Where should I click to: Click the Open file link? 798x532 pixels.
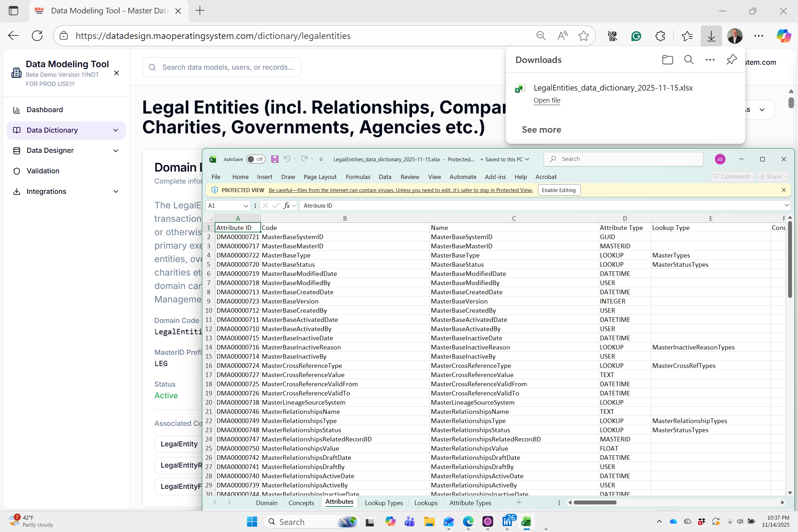coord(547,100)
